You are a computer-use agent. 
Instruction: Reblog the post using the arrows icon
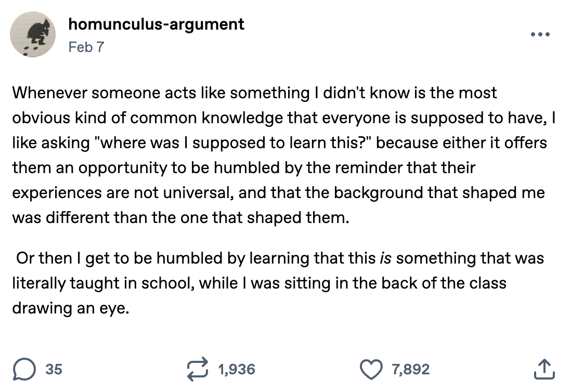click(x=198, y=369)
